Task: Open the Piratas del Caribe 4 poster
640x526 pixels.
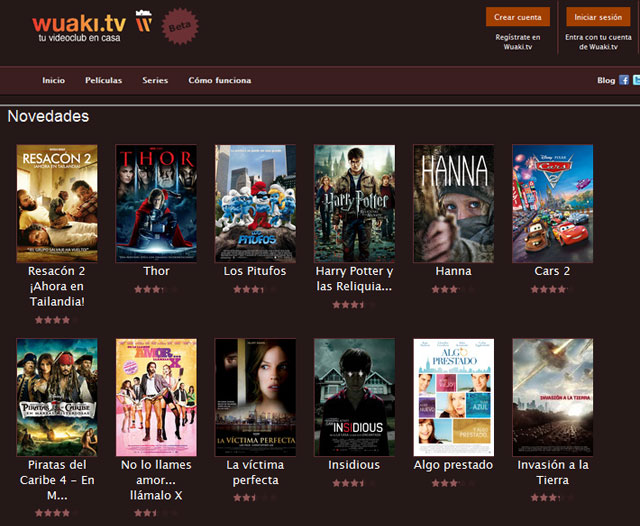Action: pyautogui.click(x=57, y=397)
